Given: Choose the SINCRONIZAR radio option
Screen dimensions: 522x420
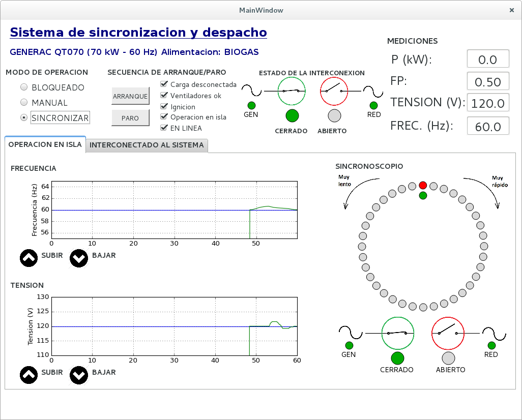Looking at the screenshot, I should [24, 117].
